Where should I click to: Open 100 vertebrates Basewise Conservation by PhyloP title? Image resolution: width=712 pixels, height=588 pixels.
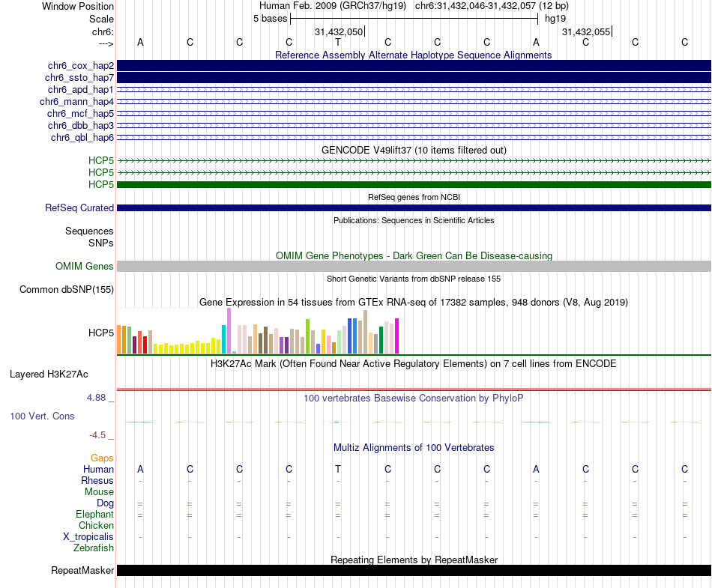414,398
